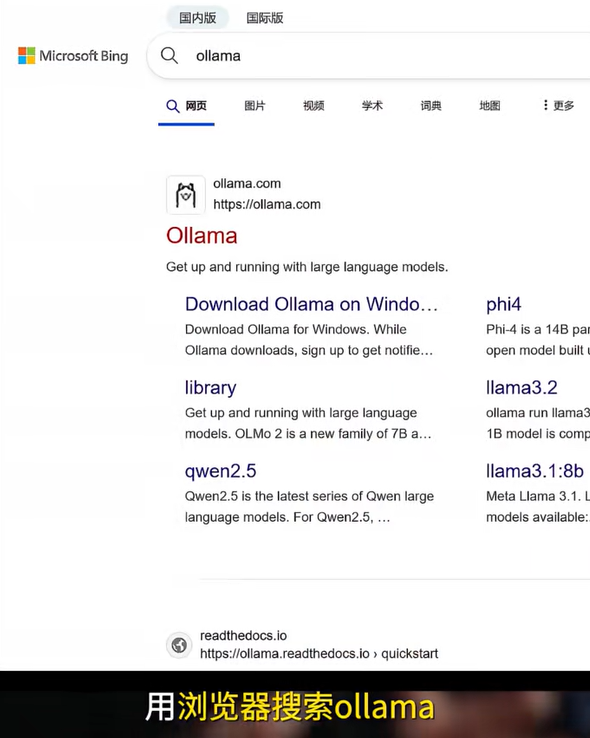Open the 图片 search tab
The image size is (590, 738).
(x=255, y=105)
